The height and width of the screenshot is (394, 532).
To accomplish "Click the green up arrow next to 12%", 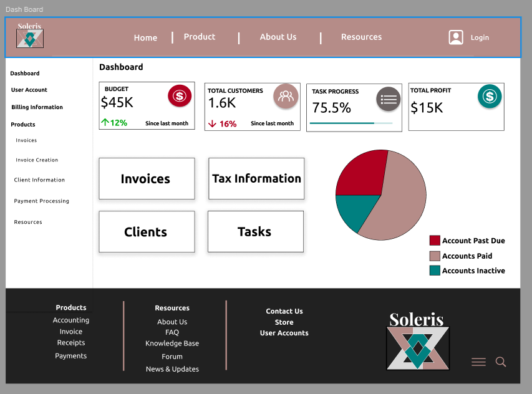I will click(105, 122).
